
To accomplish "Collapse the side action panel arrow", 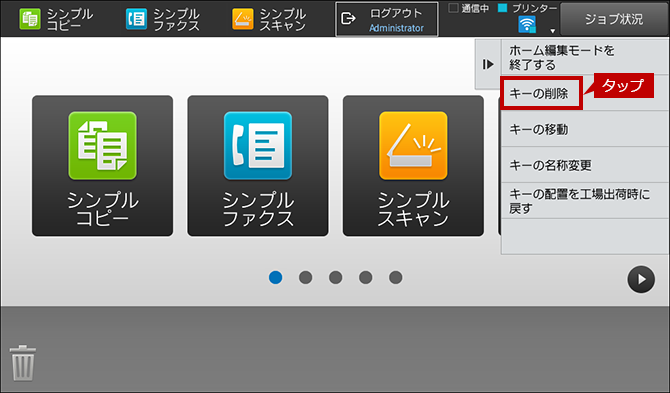I will [488, 65].
